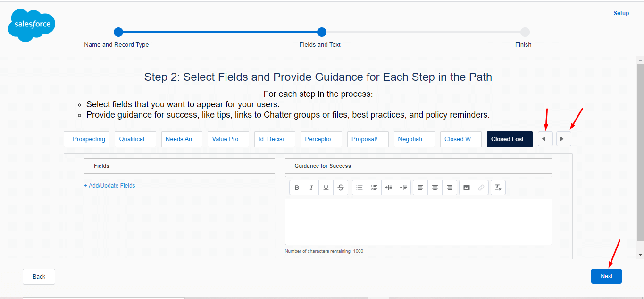Center align the guidance text
The height and width of the screenshot is (299, 644).
pyautogui.click(x=435, y=188)
